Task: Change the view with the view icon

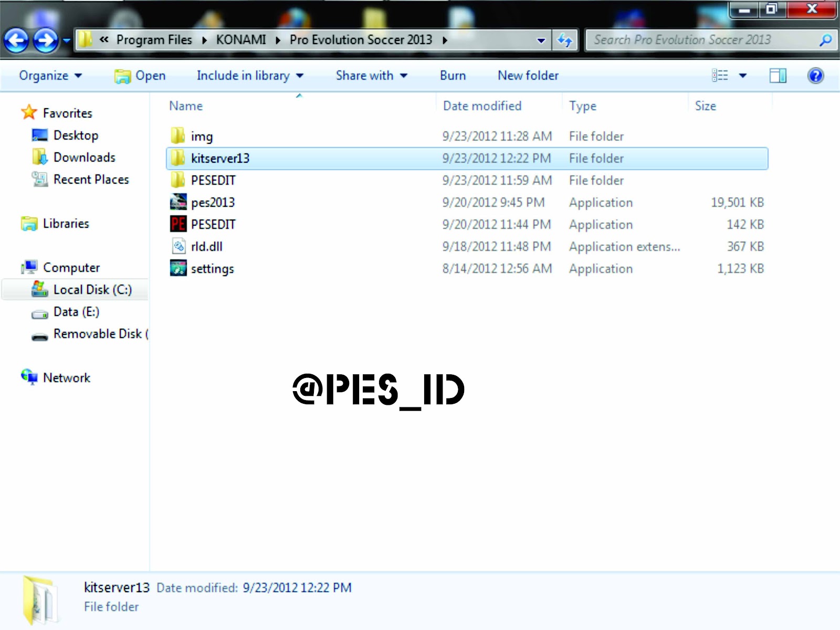Action: 720,76
